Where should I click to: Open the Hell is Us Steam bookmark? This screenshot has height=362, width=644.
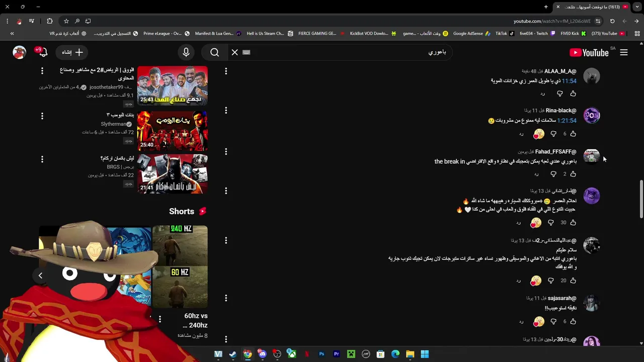coord(270,33)
